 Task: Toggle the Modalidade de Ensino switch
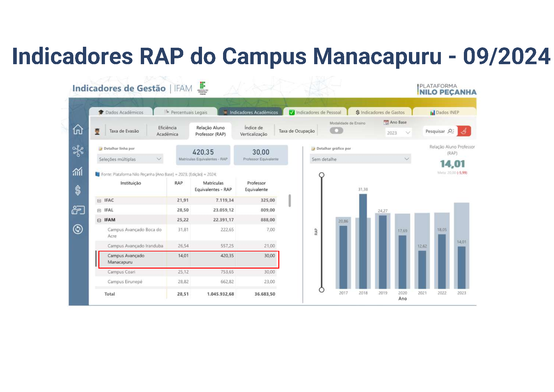(x=336, y=131)
